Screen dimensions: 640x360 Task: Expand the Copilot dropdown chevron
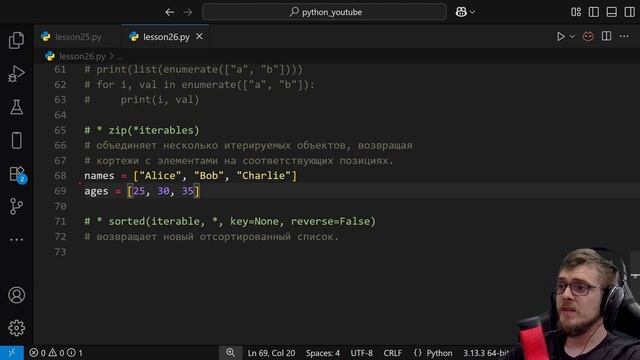[x=472, y=12]
